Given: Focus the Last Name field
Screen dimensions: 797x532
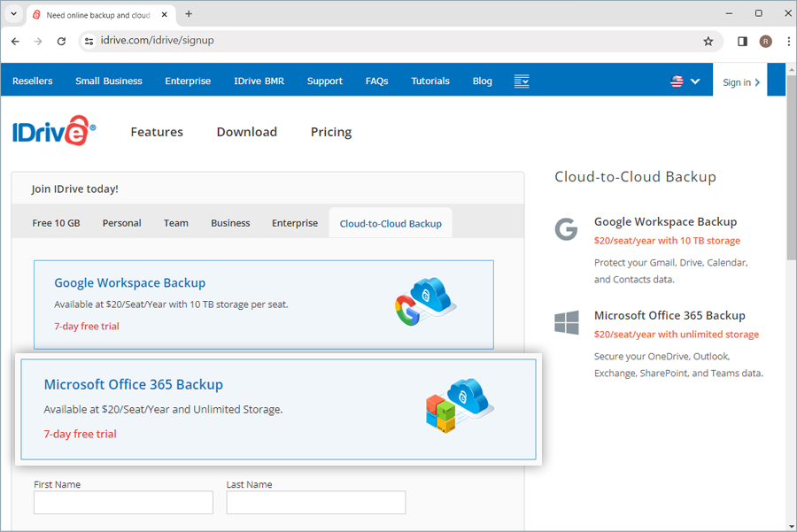Looking at the screenshot, I should pos(316,502).
